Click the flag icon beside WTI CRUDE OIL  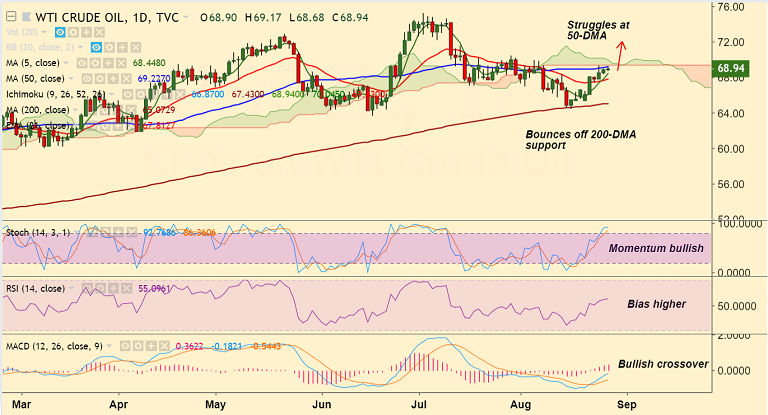[x=25, y=18]
